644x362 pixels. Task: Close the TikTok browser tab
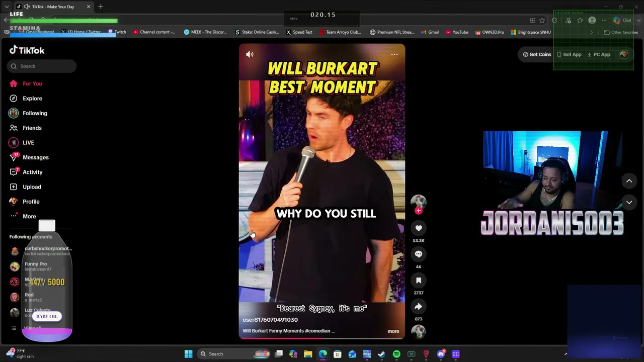coord(89,7)
